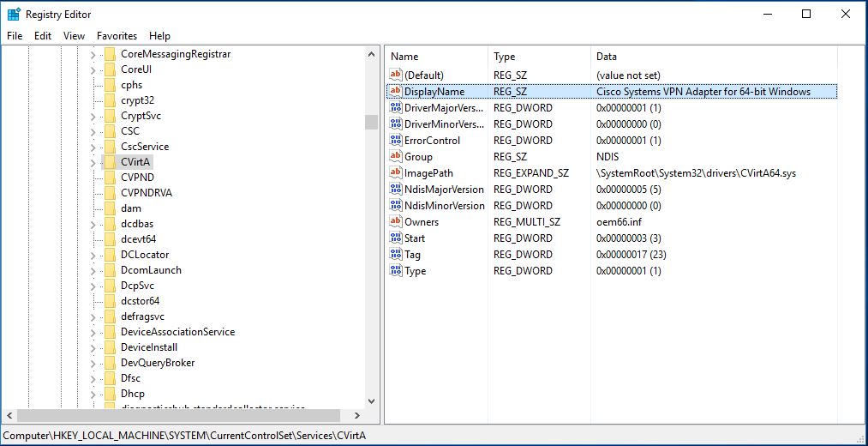
Task: Expand the defragsvc key chevron
Action: click(93, 316)
